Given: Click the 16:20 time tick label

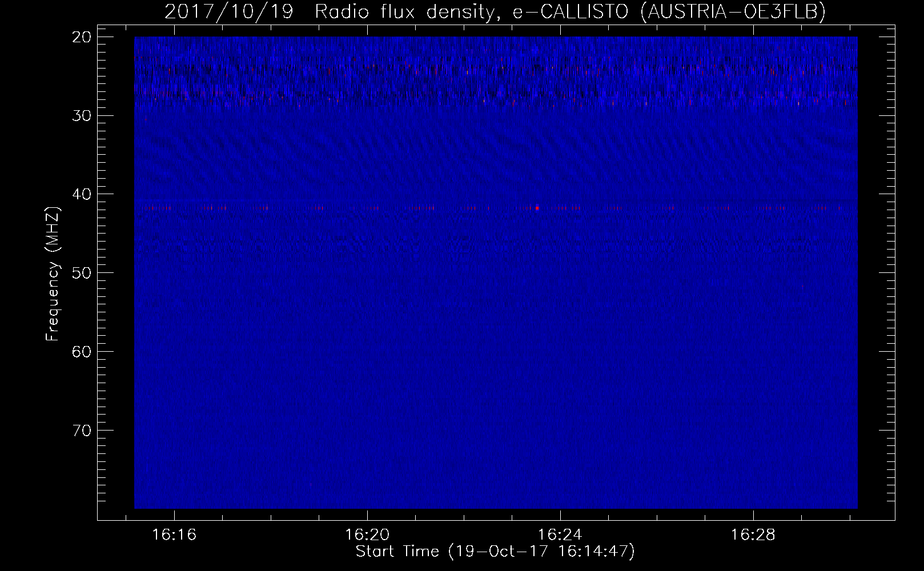Looking at the screenshot, I should (x=368, y=535).
